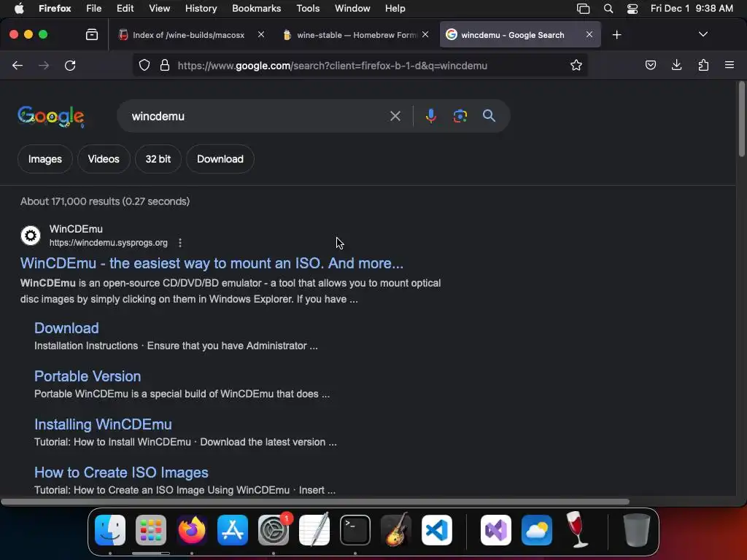Click the vertical page scrollbar
The height and width of the screenshot is (560, 747).
[x=741, y=119]
